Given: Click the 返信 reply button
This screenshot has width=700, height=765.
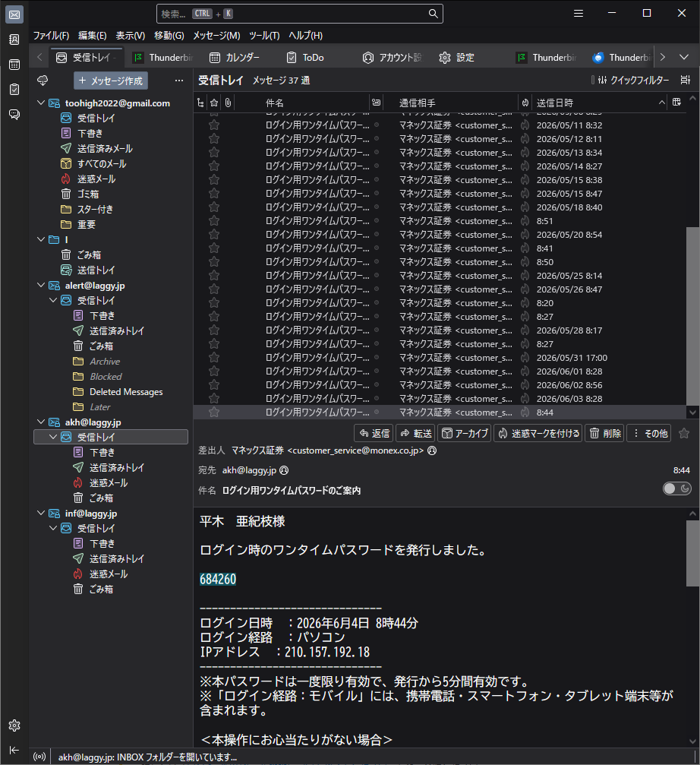Looking at the screenshot, I should 374,433.
